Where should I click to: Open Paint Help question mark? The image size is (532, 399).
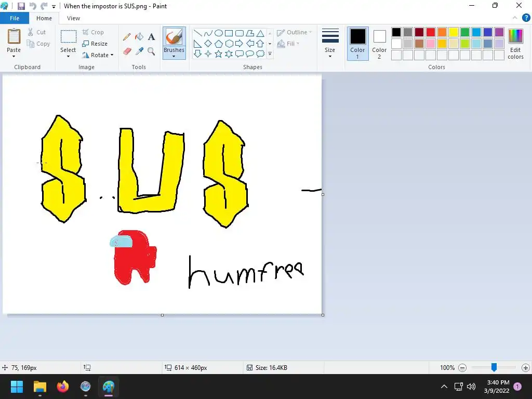[x=526, y=18]
